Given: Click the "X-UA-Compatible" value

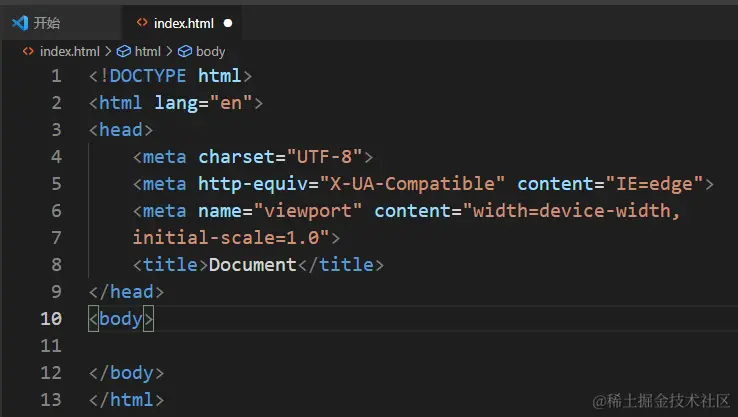Looking at the screenshot, I should [412, 184].
